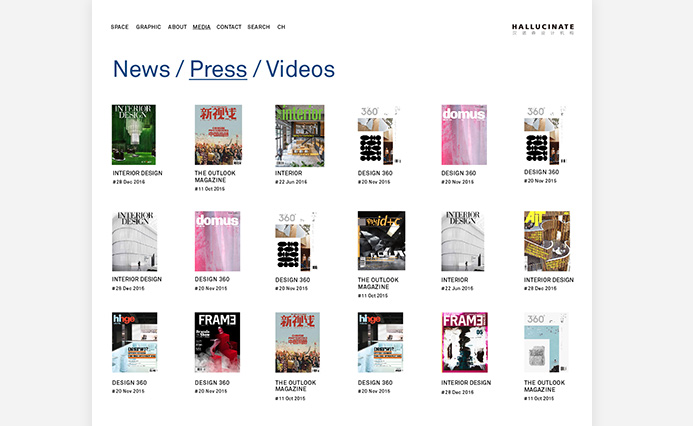The height and width of the screenshot is (426, 693).
Task: Click THE OUTLOOK MAGAZINE caption under id+c cover
Action: point(378,283)
